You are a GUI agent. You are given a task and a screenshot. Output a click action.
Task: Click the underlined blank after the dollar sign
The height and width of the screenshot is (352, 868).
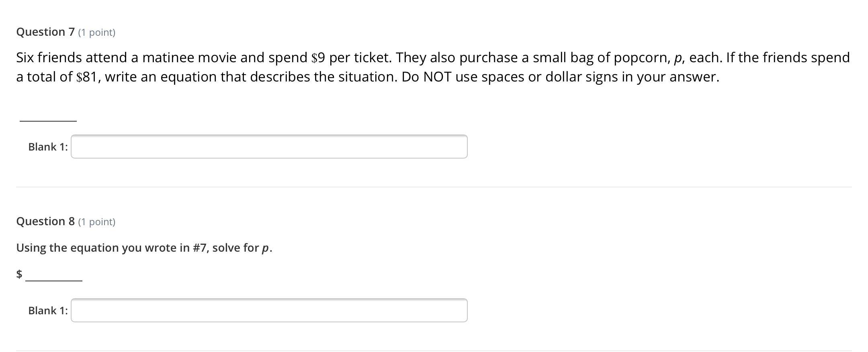(x=54, y=279)
